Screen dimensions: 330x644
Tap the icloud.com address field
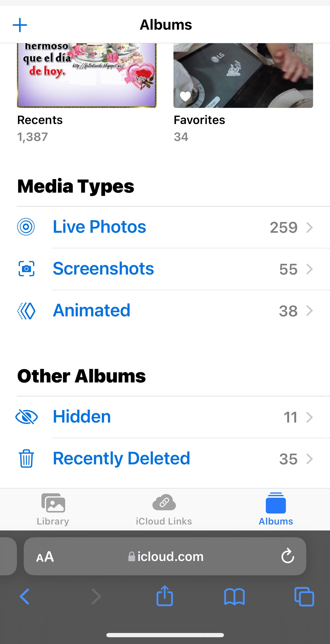[x=166, y=557]
